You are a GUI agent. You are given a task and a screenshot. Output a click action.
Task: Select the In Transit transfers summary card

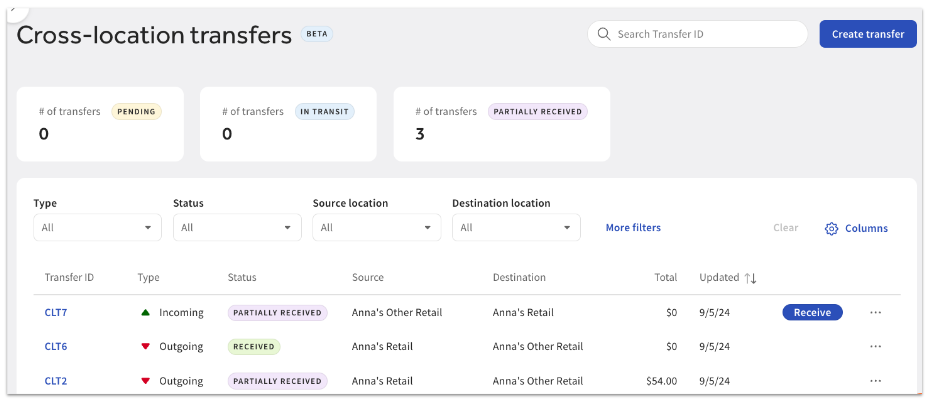click(288, 124)
